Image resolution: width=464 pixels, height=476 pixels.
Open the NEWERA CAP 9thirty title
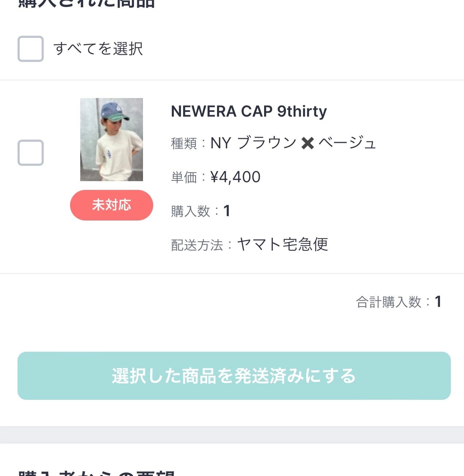(249, 111)
